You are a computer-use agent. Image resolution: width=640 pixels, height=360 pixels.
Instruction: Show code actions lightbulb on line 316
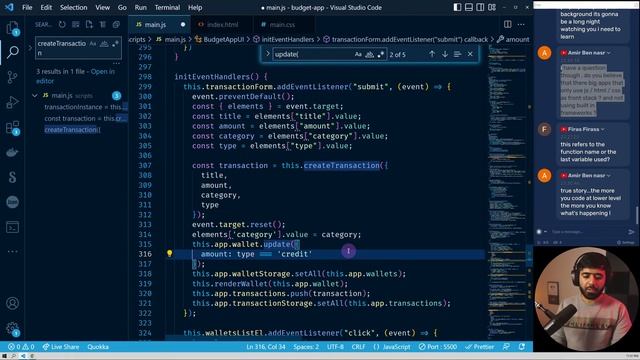(x=169, y=253)
